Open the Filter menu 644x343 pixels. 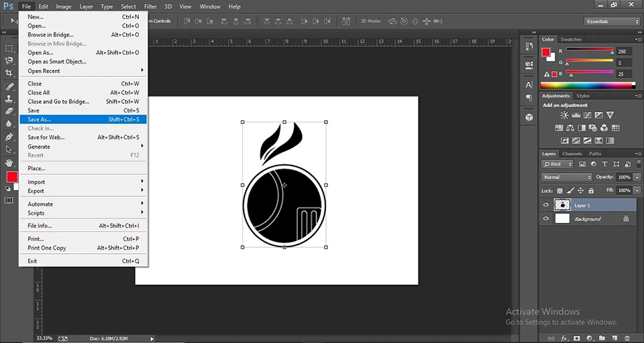(150, 7)
